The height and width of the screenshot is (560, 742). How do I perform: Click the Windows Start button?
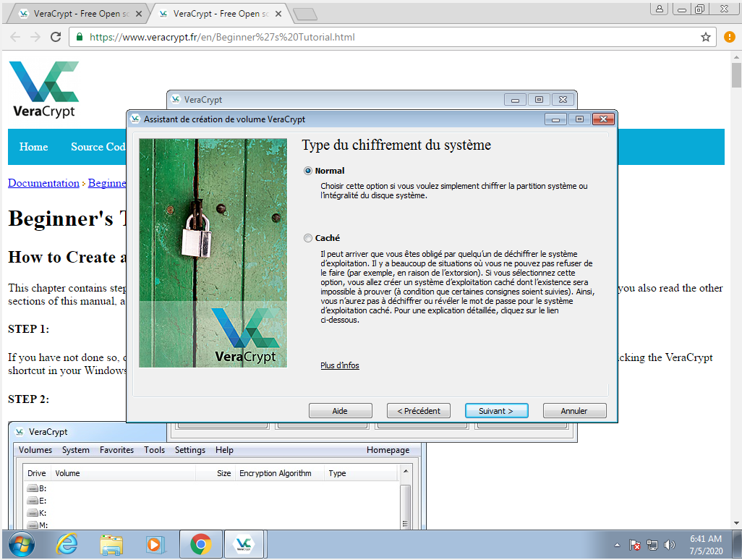20,544
